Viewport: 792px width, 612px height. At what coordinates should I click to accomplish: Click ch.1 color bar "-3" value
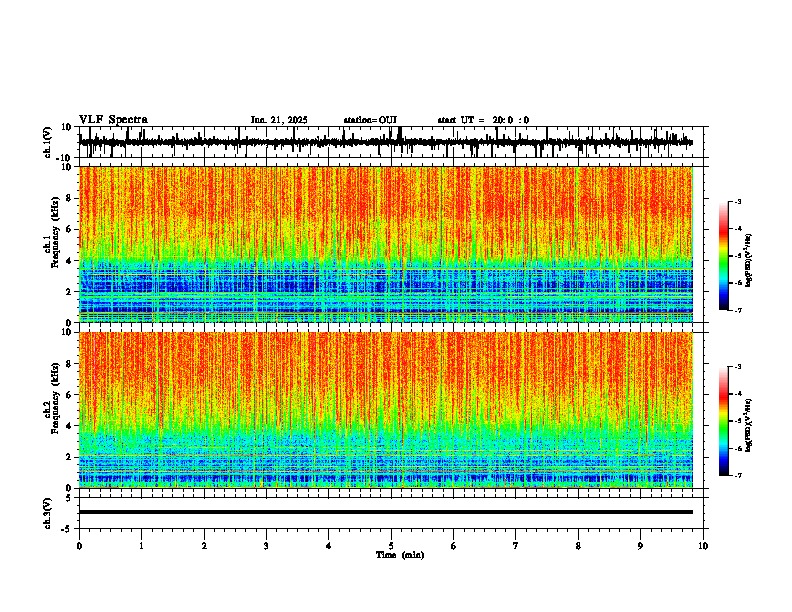point(738,202)
